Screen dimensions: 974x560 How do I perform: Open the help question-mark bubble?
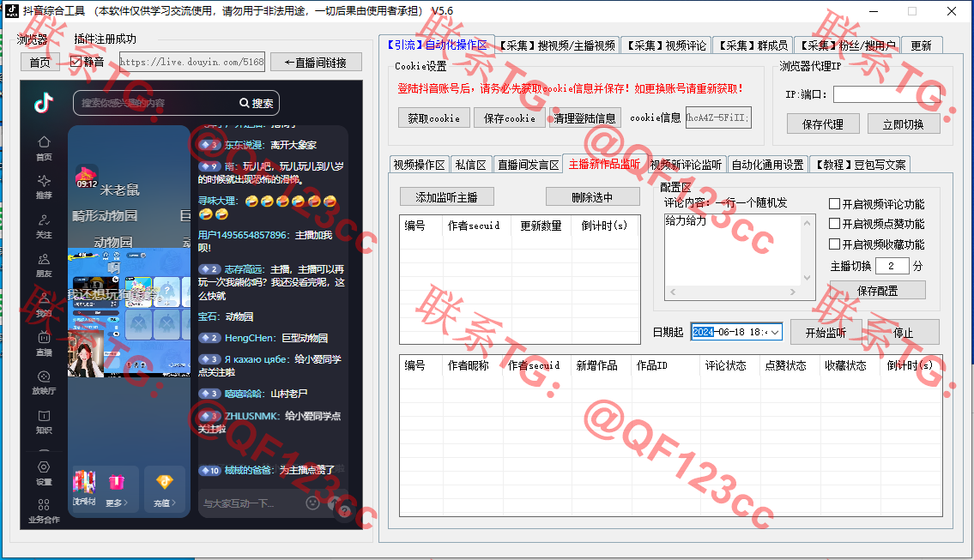point(345,511)
